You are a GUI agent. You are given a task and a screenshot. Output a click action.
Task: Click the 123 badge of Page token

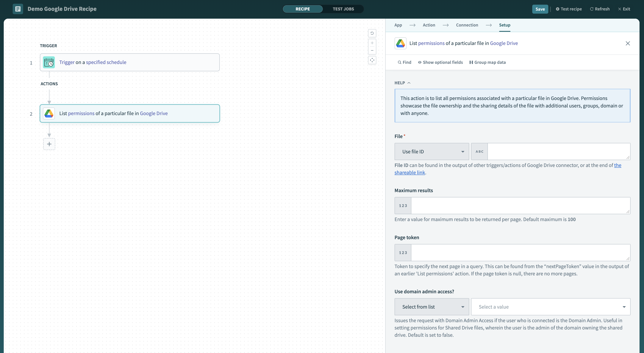[x=403, y=252]
